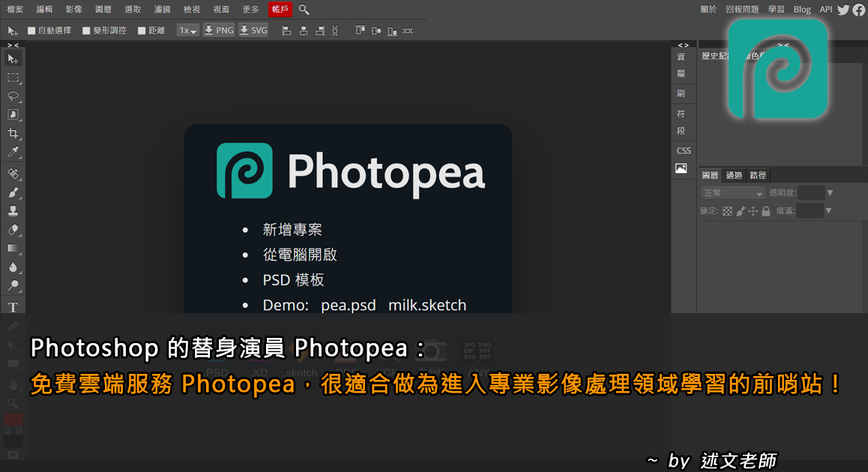Viewport: 868px width, 472px height.
Task: Click the search magnifier icon in menu bar
Action: [x=304, y=10]
